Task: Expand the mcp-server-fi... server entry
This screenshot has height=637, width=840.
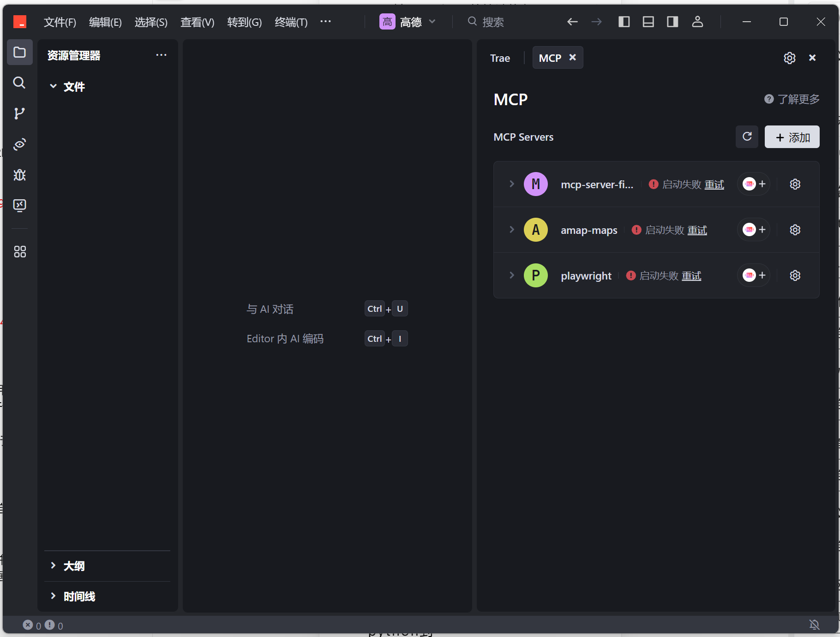Action: coord(511,184)
